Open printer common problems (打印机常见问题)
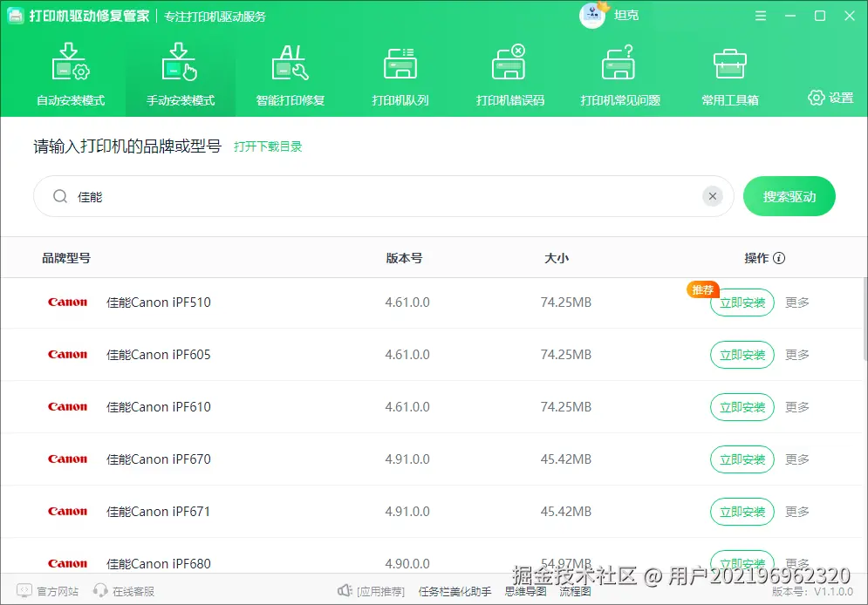This screenshot has height=605, width=868. (620, 75)
